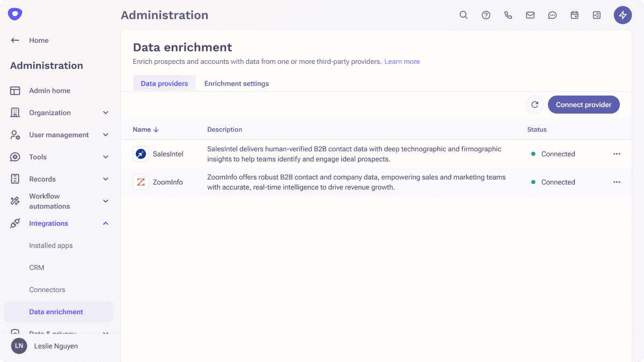Viewport: 644px width, 362px height.
Task: Open the chat messages icon
Action: click(x=552, y=15)
